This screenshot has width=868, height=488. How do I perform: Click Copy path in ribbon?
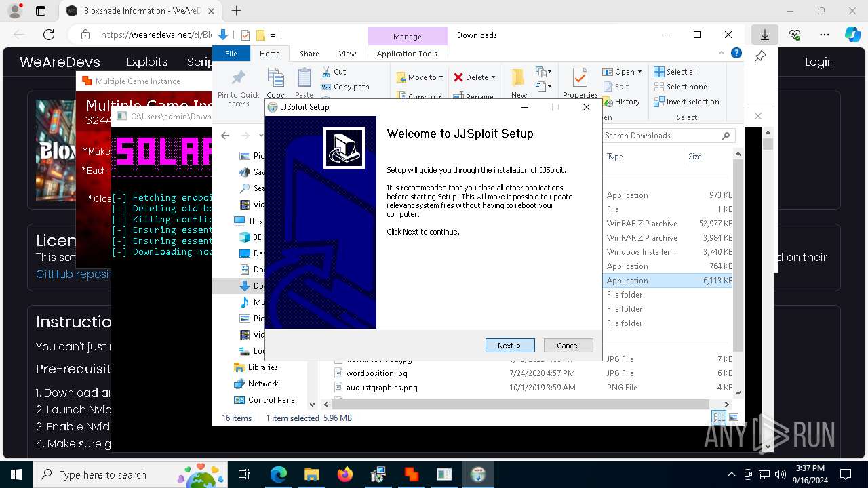click(345, 87)
